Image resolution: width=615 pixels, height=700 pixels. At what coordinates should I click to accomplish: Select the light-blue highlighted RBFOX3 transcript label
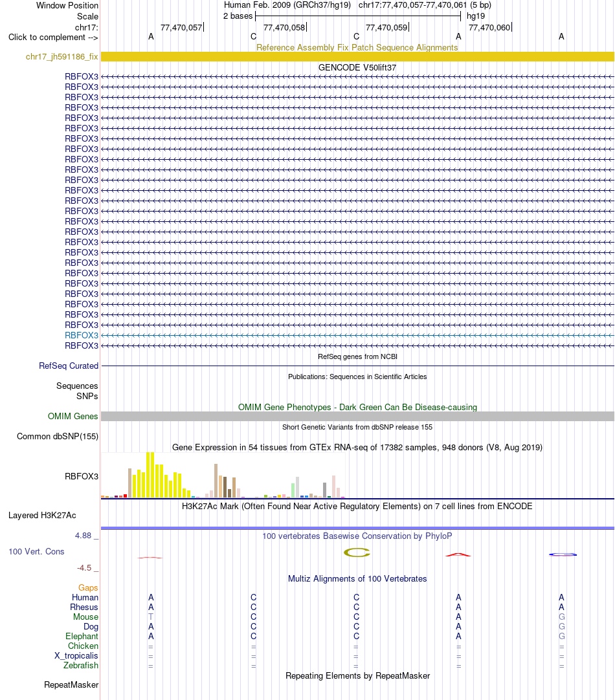82,335
